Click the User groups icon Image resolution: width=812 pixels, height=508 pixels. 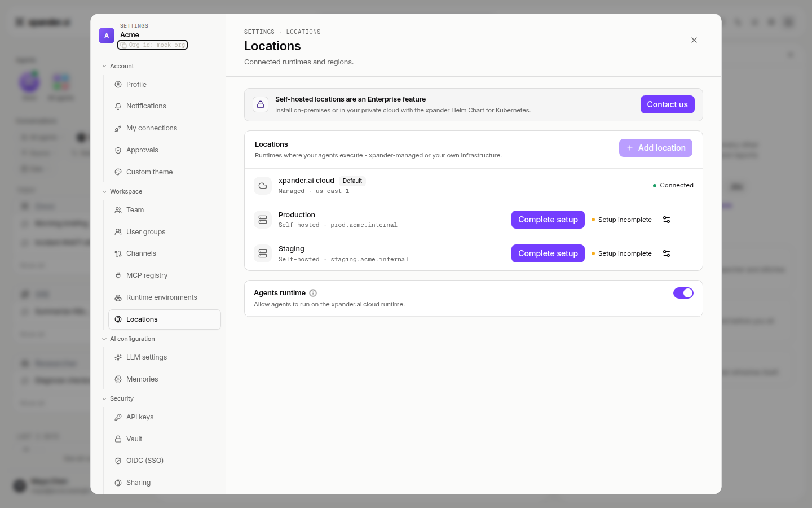tap(118, 232)
